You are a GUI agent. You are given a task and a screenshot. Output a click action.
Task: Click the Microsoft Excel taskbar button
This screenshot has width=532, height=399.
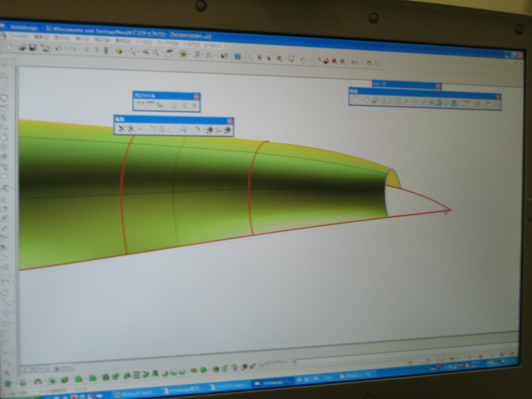[x=136, y=393]
